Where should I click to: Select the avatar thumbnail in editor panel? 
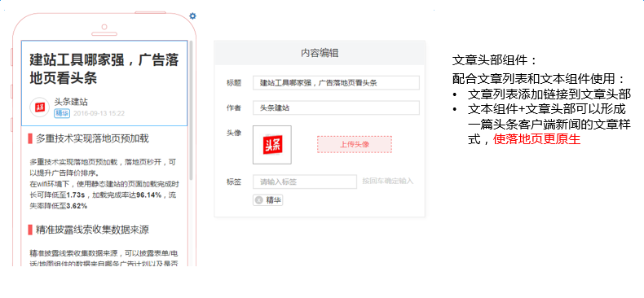pos(272,145)
